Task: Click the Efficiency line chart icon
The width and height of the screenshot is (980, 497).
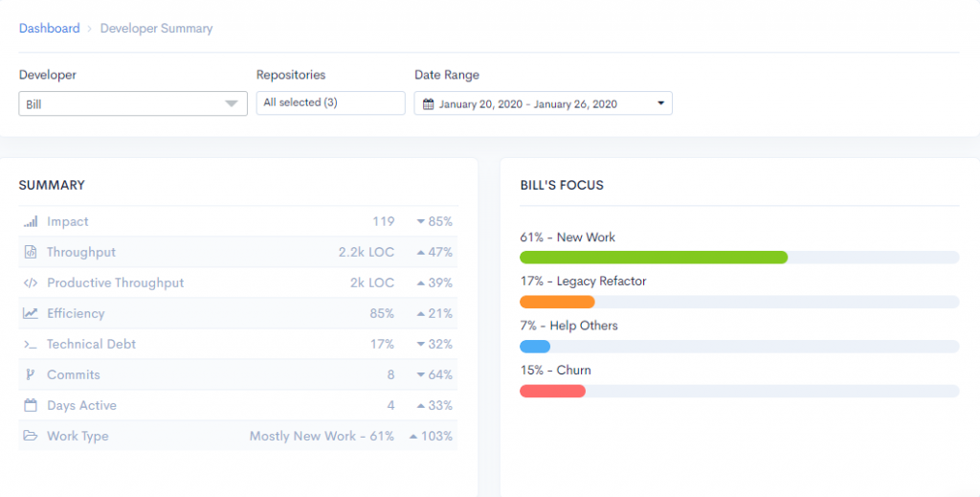Action: [x=31, y=314]
